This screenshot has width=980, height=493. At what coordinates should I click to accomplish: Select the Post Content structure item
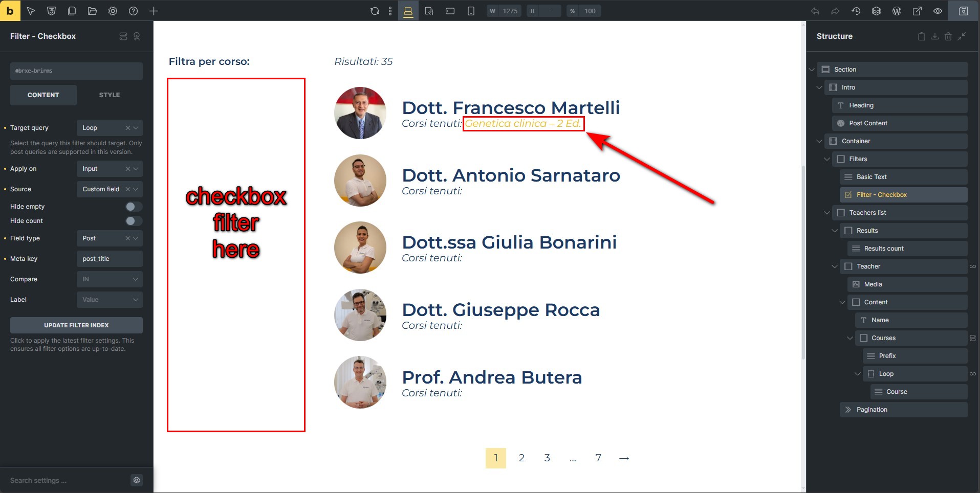tap(900, 123)
